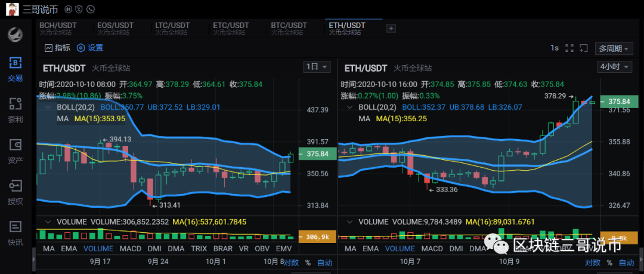Screen dimensions: 644x274
Task: Select MA indicator under right chart
Action: click(x=351, y=248)
